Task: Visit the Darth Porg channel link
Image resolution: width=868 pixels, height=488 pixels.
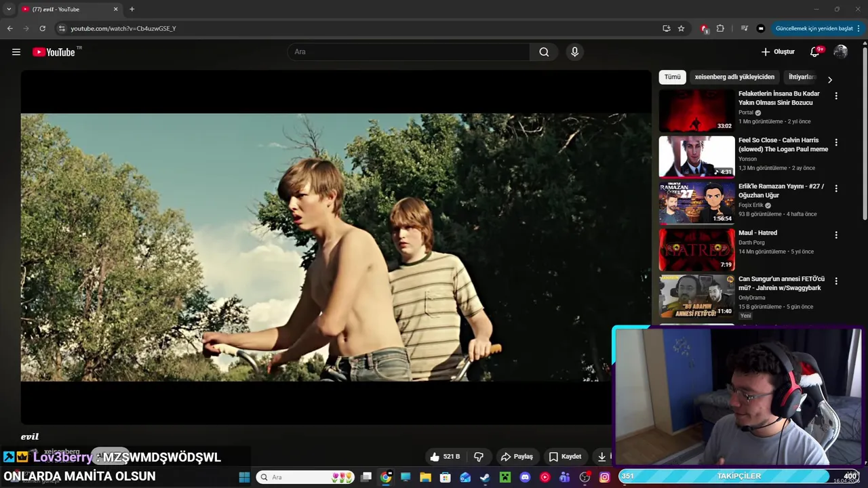Action: pyautogui.click(x=751, y=242)
